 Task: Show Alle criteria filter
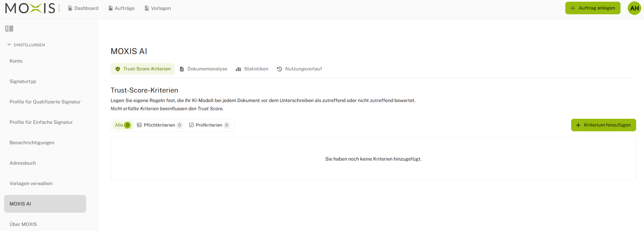123,125
